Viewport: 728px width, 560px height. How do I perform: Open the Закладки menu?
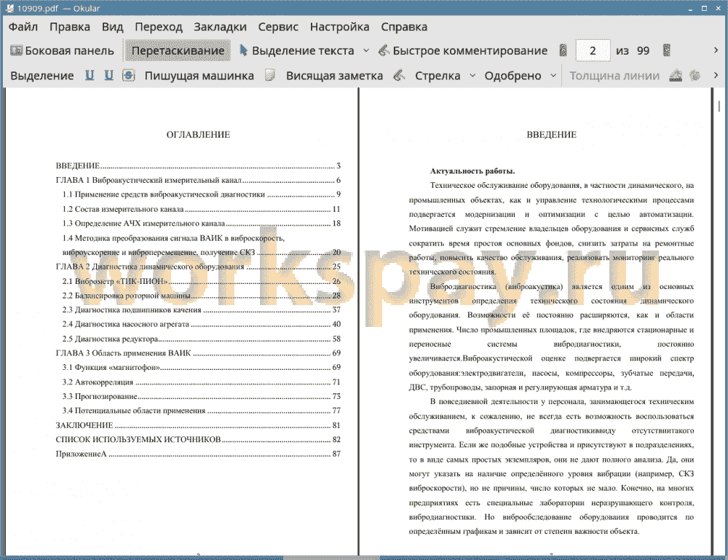pos(220,27)
